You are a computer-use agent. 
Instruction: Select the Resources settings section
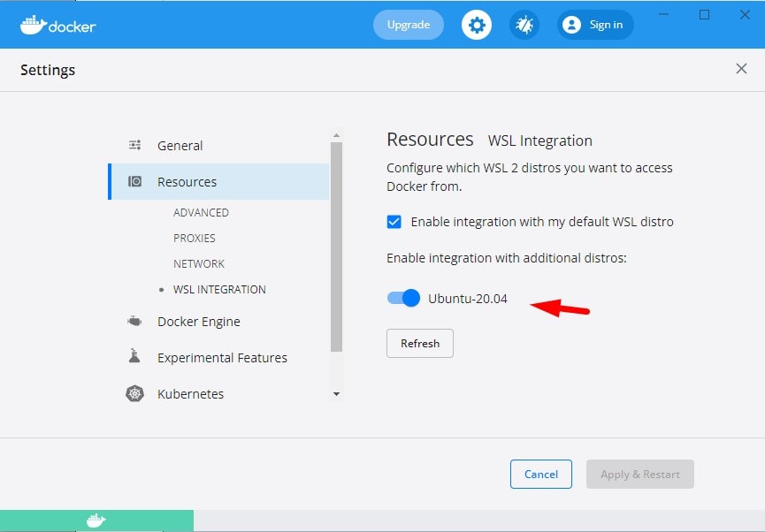pos(218,181)
